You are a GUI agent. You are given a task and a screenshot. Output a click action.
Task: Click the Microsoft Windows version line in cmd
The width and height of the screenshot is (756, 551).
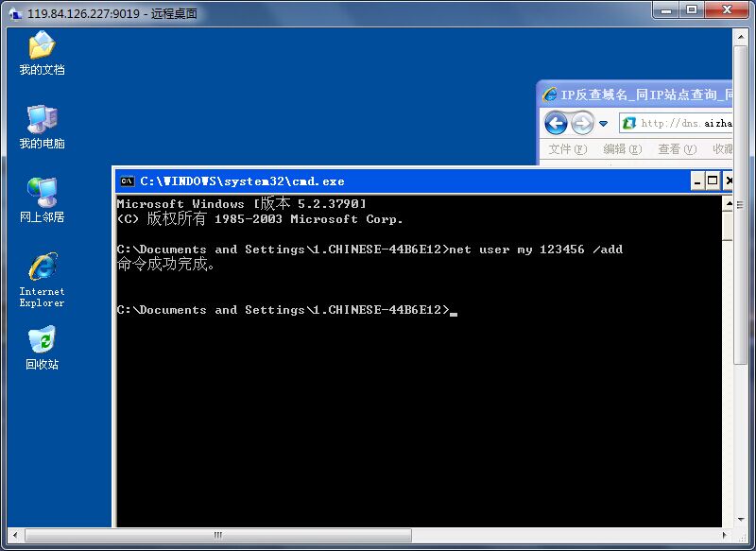point(242,204)
